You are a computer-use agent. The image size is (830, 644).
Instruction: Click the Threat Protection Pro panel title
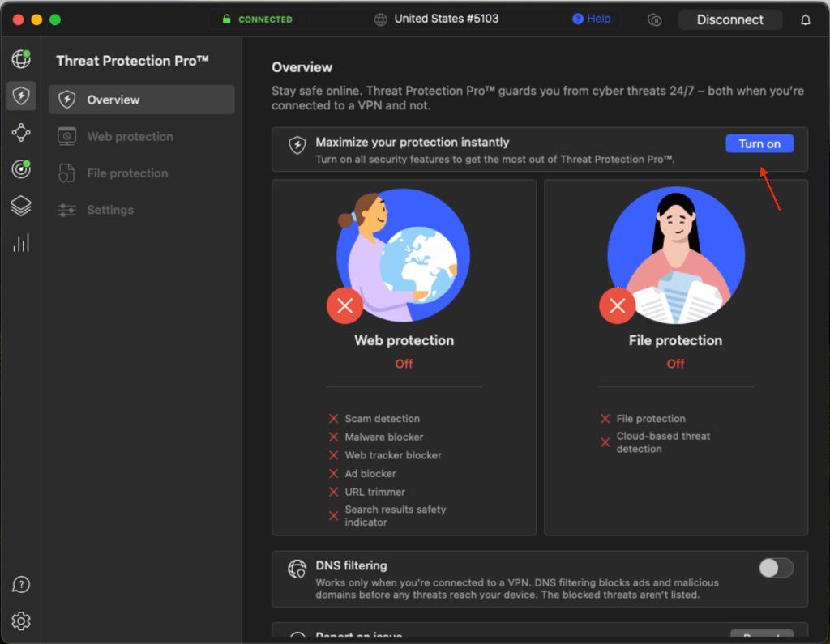pyautogui.click(x=132, y=61)
